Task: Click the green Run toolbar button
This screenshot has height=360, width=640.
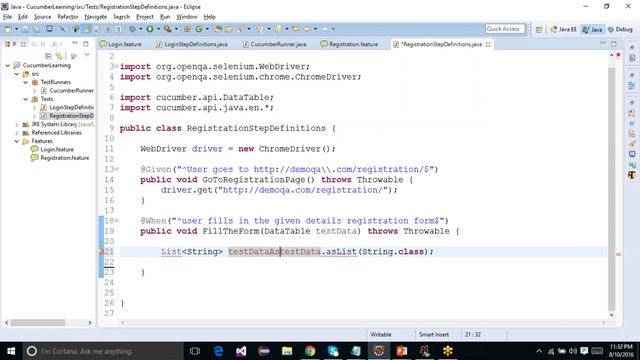Action: pyautogui.click(x=150, y=29)
